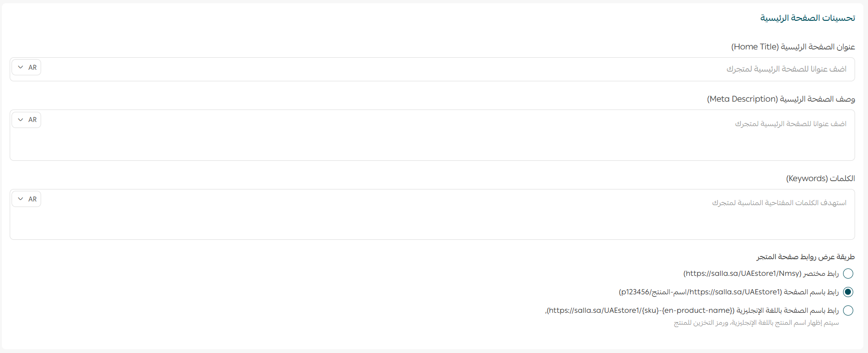Click the 'طريقة عرض روابط صفحة المتجر' label
The width and height of the screenshot is (868, 353).
(806, 257)
